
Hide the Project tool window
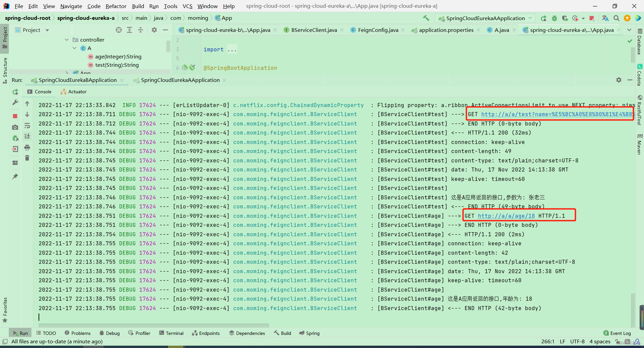[165, 30]
